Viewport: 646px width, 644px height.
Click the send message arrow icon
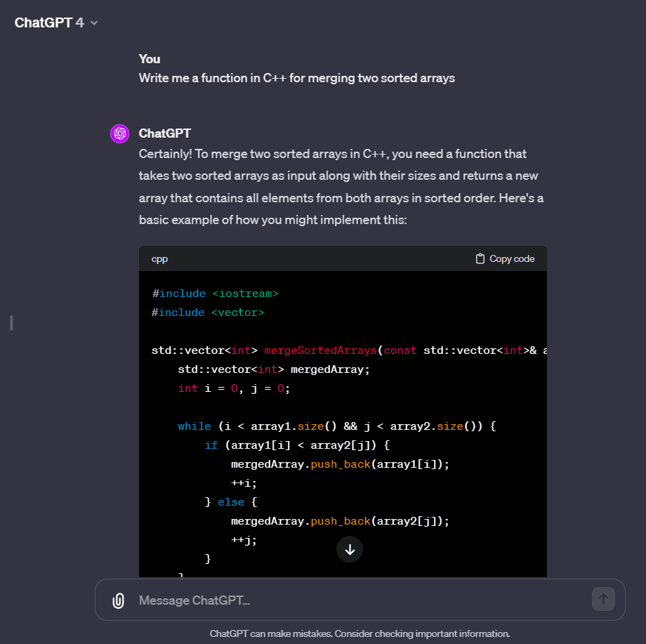[602, 600]
